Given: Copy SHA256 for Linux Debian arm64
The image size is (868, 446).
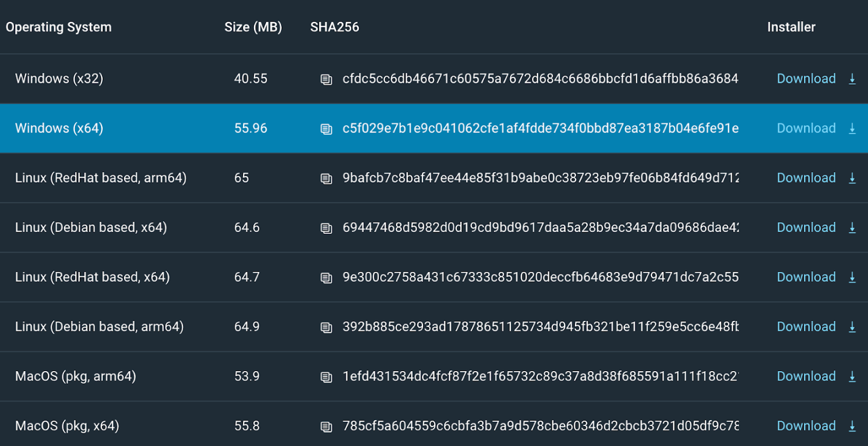Looking at the screenshot, I should [326, 327].
